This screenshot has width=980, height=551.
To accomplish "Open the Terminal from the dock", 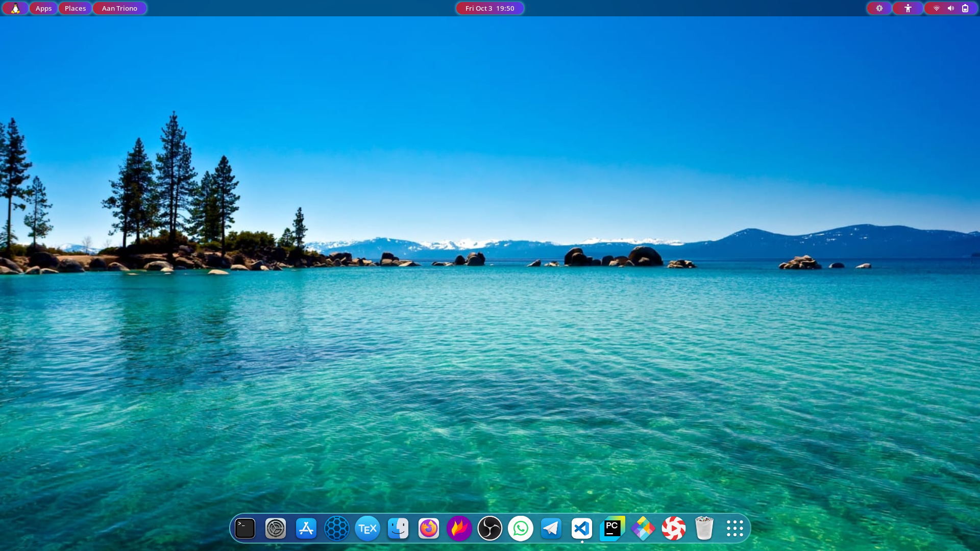I will (244, 528).
